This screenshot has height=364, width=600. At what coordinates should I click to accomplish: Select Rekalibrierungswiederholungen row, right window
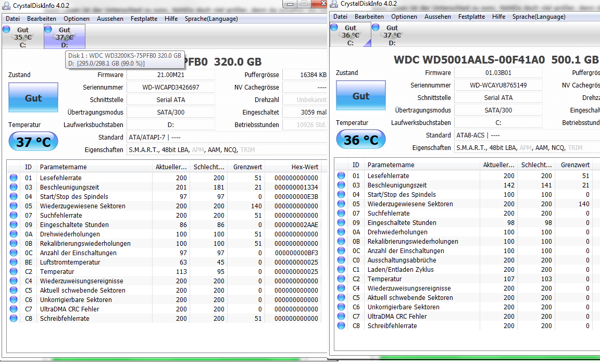click(x=467, y=241)
